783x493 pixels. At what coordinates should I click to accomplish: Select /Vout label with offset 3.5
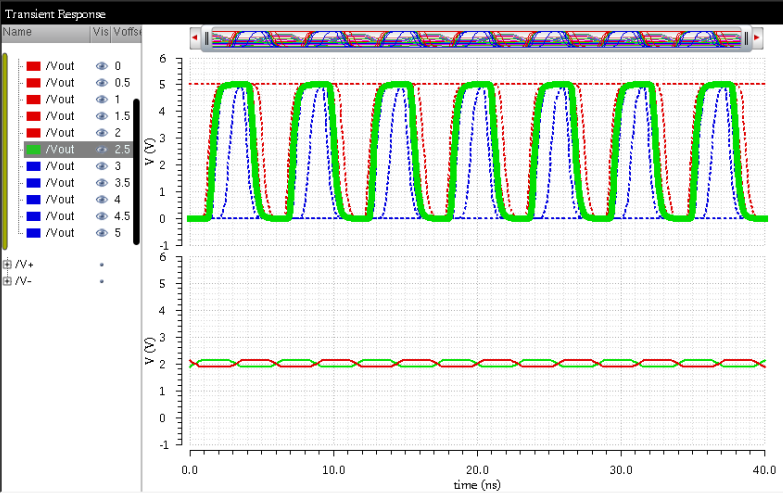point(59,183)
